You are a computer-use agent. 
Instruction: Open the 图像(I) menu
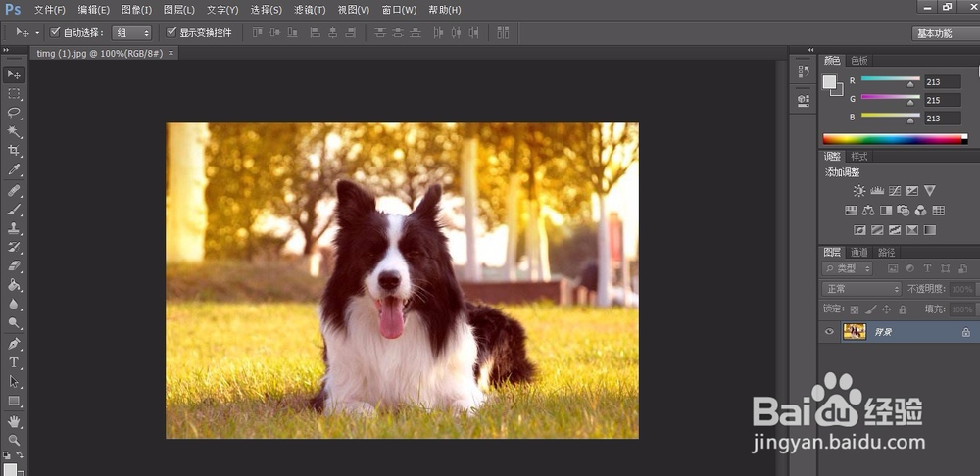point(136,10)
